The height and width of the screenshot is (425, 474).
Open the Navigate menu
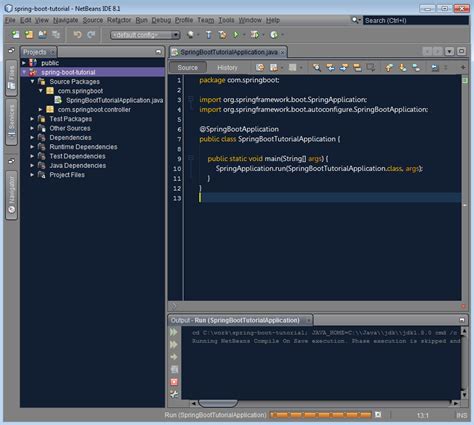tap(65, 20)
